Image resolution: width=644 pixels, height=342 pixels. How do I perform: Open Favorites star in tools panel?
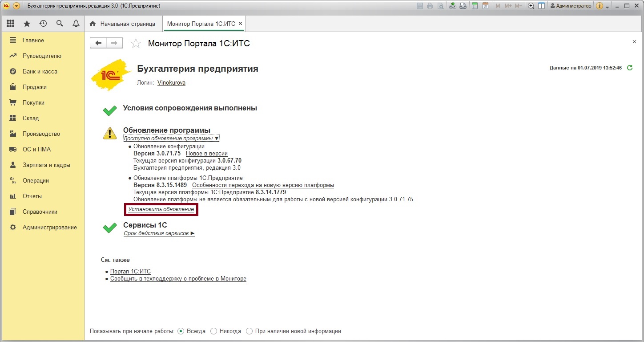point(27,24)
